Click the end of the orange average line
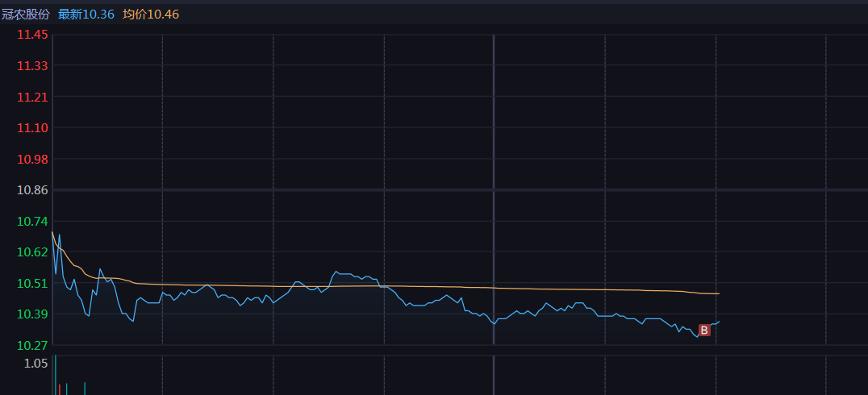Image resolution: width=868 pixels, height=395 pixels. pyautogui.click(x=719, y=293)
